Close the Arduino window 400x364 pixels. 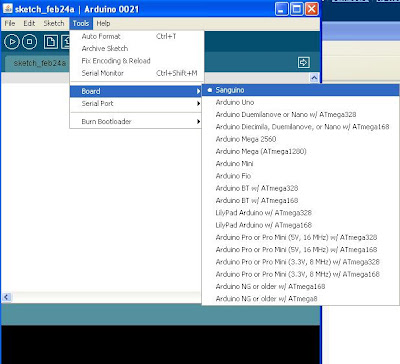point(312,9)
